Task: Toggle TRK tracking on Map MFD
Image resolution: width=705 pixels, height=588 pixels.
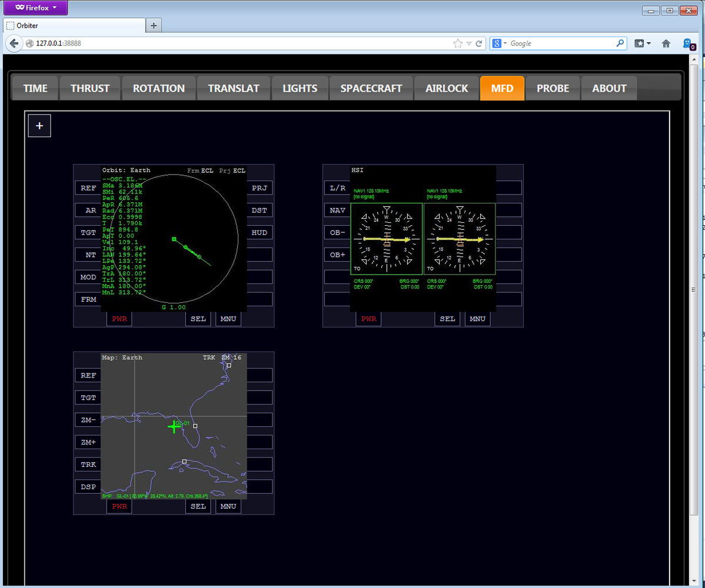Action: [88, 465]
